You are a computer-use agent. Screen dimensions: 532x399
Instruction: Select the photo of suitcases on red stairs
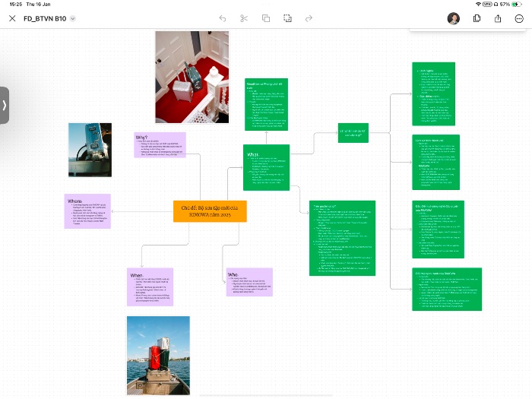[x=192, y=77]
